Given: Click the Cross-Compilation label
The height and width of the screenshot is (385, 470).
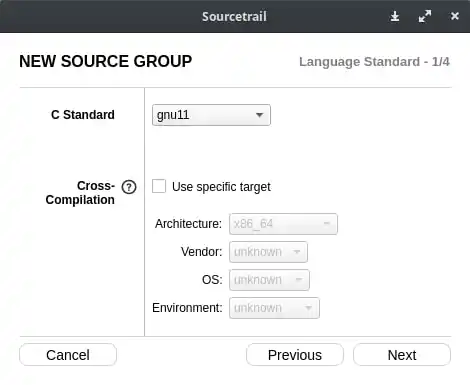Looking at the screenshot, I should (80, 193).
